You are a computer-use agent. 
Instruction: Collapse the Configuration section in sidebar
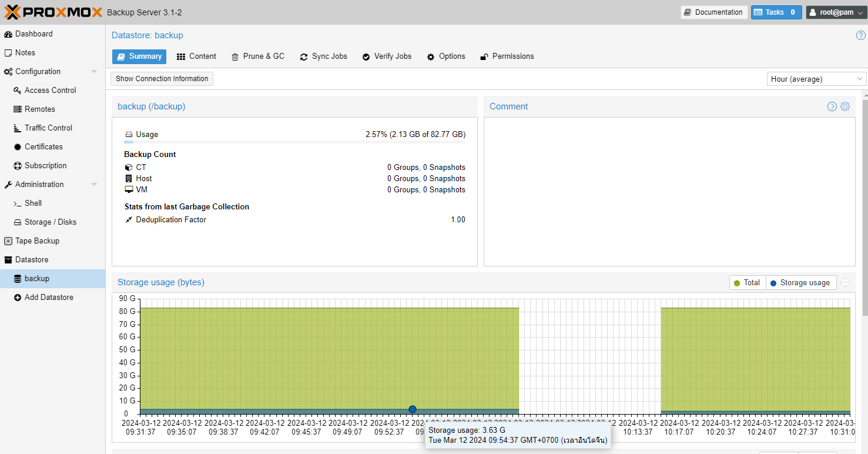tap(94, 72)
